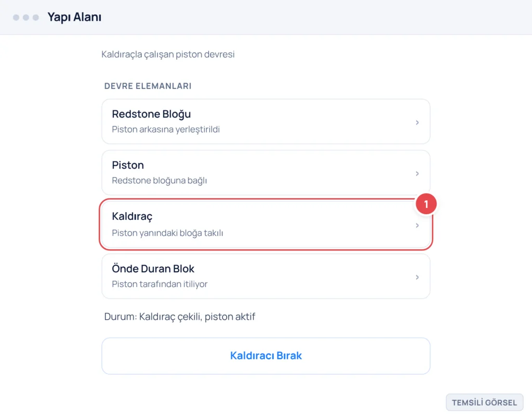Click the first gray window dot
Image resolution: width=532 pixels, height=418 pixels.
click(x=16, y=17)
